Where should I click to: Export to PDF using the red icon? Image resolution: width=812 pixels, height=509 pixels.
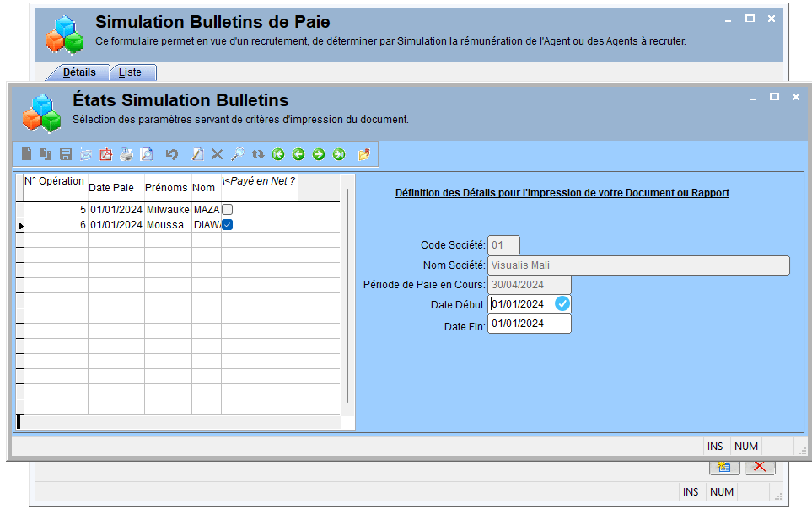[106, 154]
